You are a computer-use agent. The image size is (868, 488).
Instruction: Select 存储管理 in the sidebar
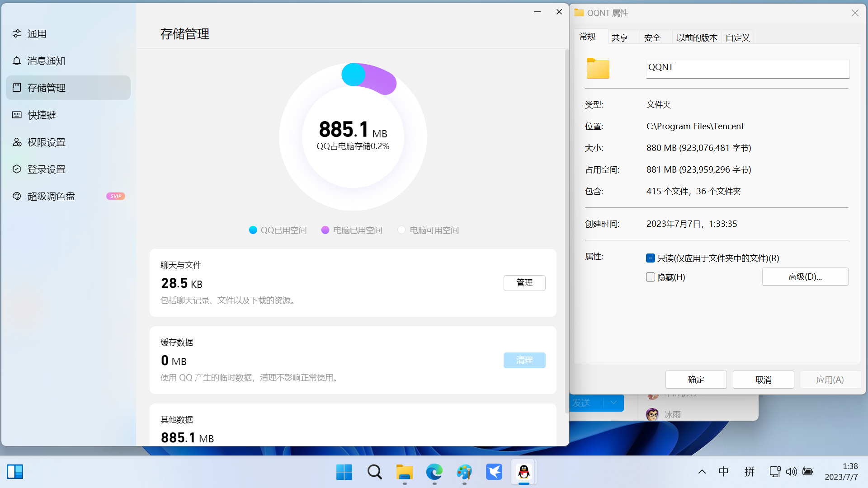[68, 88]
